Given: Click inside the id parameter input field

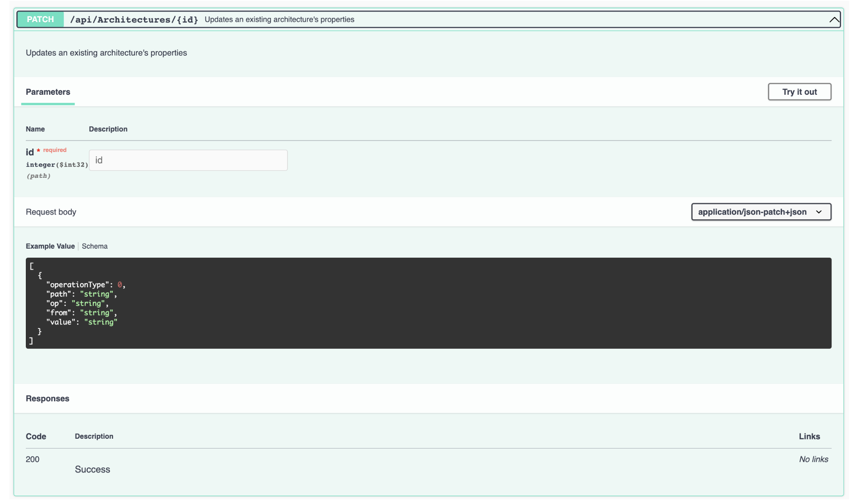Looking at the screenshot, I should coord(188,160).
